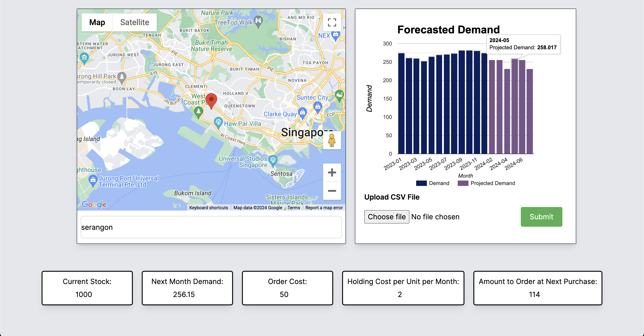Select the Haw Par Villa marker
Viewport: 644px width, 336px height.
tap(218, 122)
